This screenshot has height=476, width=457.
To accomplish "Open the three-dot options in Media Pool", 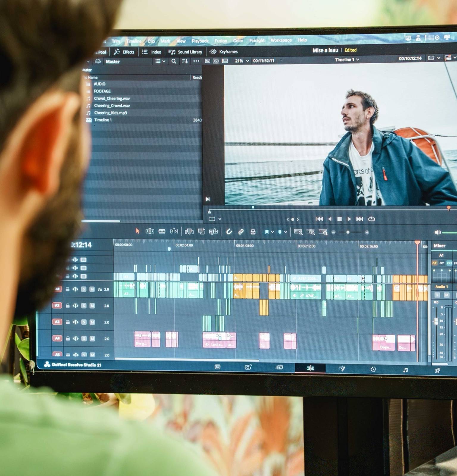I will 196,61.
